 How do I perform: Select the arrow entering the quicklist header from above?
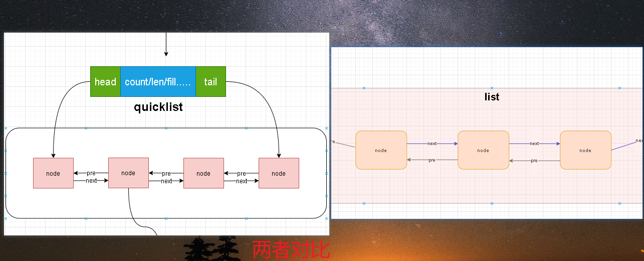(166, 45)
